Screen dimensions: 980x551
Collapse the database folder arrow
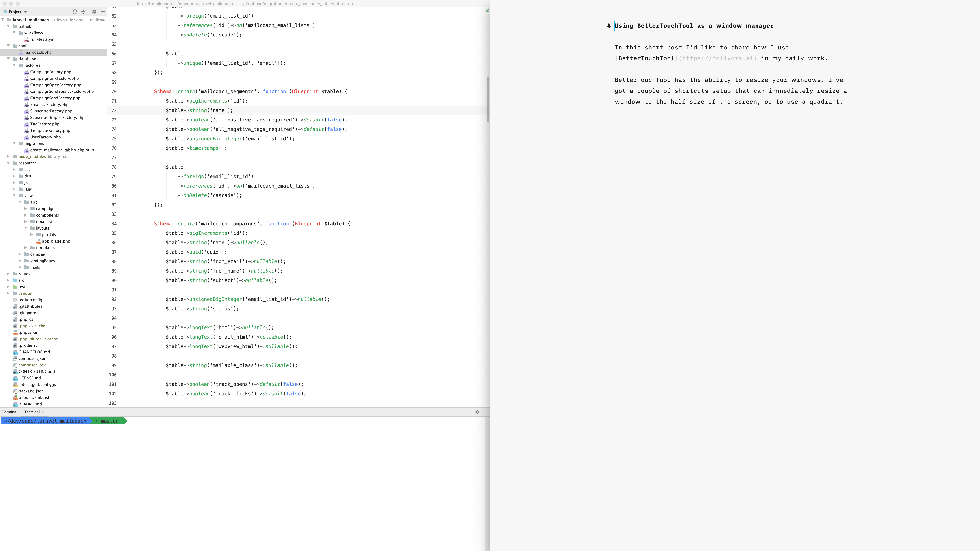(8, 59)
